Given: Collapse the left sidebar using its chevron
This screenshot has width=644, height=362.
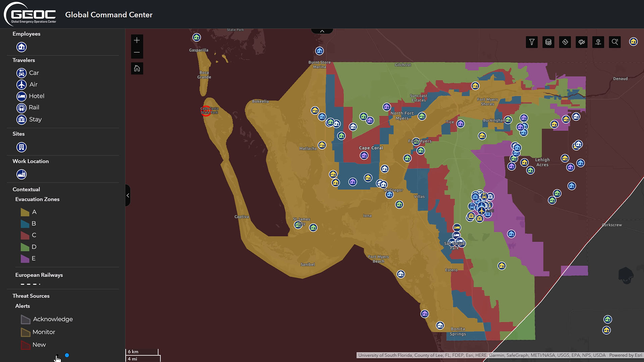Looking at the screenshot, I should (x=128, y=195).
